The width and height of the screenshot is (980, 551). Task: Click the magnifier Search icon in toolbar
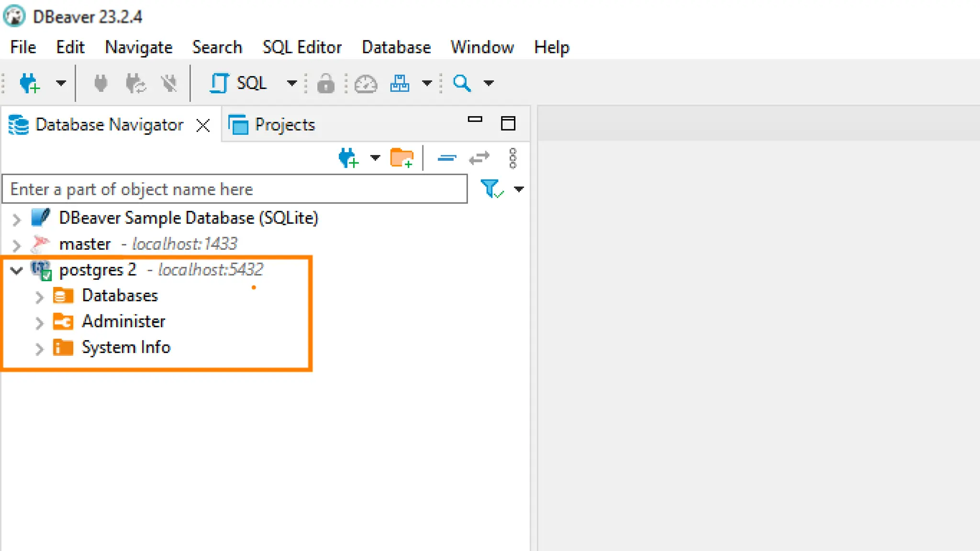[x=462, y=83]
